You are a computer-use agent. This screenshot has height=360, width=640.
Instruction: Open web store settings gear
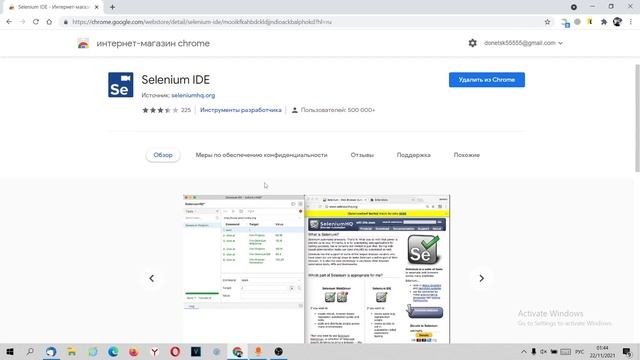click(x=472, y=43)
